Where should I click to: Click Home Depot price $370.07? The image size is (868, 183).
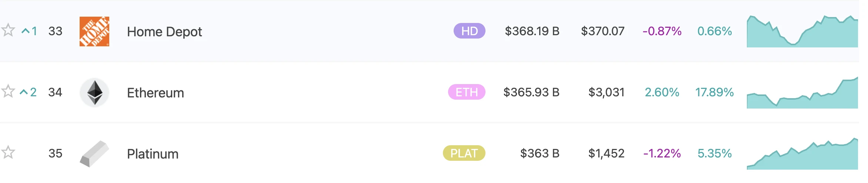pos(602,31)
